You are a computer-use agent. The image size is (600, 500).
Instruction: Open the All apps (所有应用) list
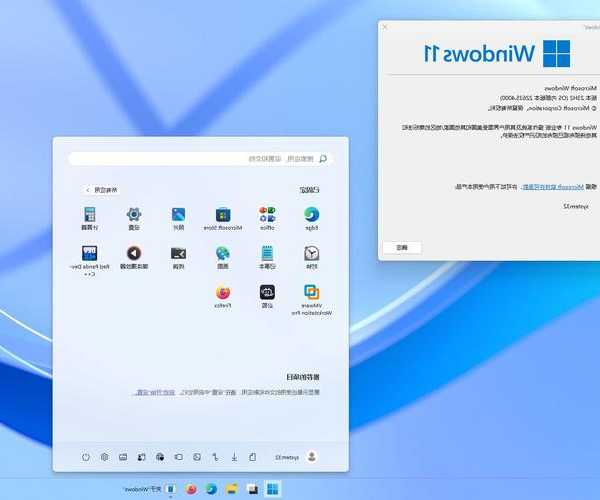pyautogui.click(x=102, y=190)
